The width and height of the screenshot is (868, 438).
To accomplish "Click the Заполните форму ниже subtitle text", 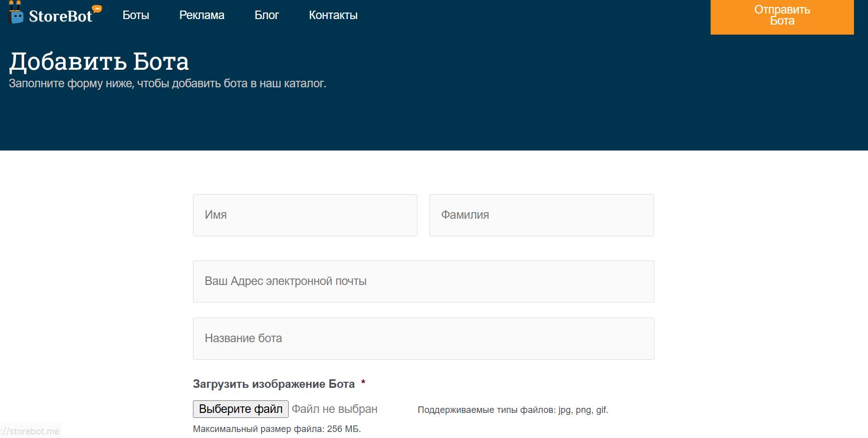I will coord(167,84).
